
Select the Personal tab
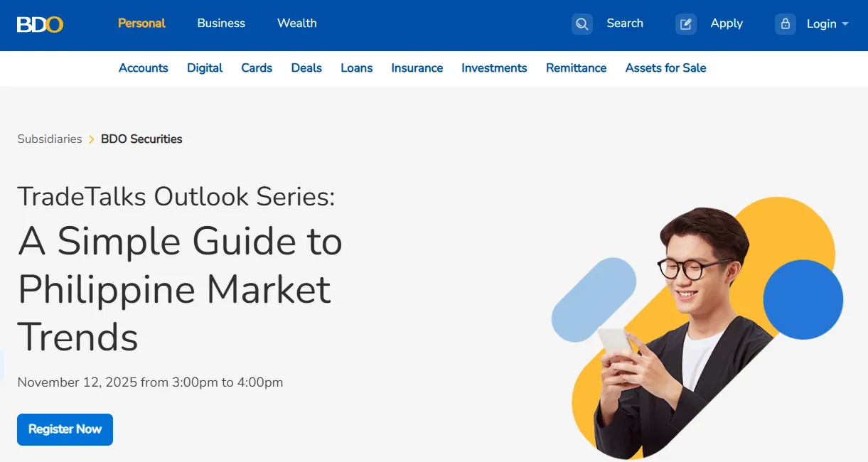point(141,23)
